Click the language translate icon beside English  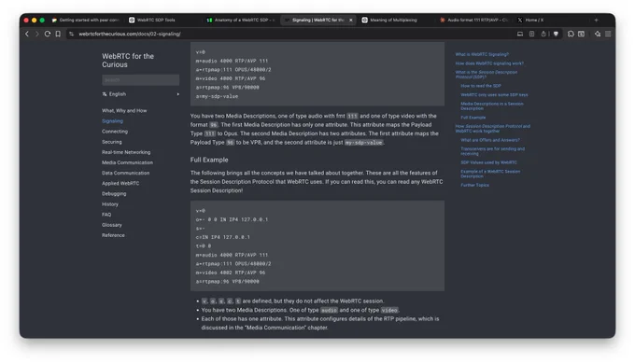point(105,94)
